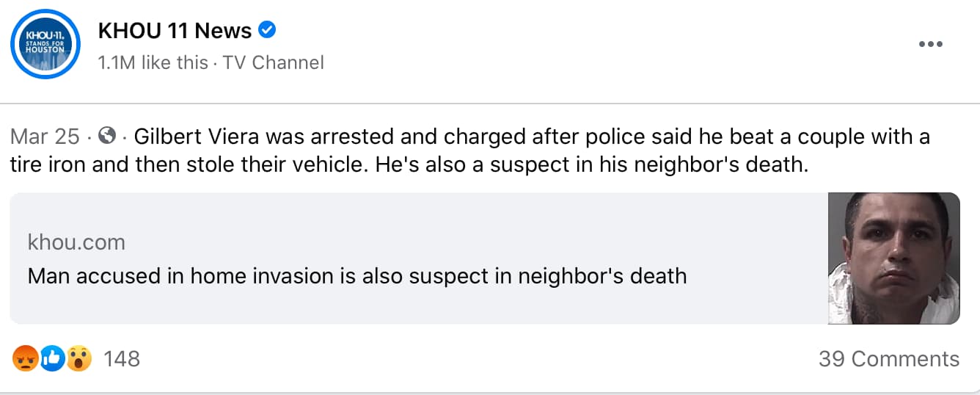Open the KHOU 11 News page name
980x395 pixels.
[x=175, y=31]
